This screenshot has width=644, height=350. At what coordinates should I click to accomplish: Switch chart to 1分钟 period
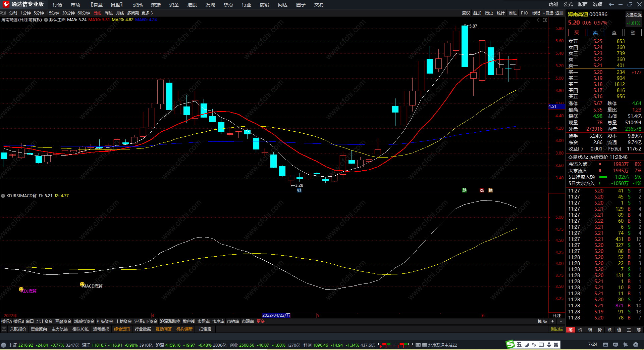click(x=25, y=13)
